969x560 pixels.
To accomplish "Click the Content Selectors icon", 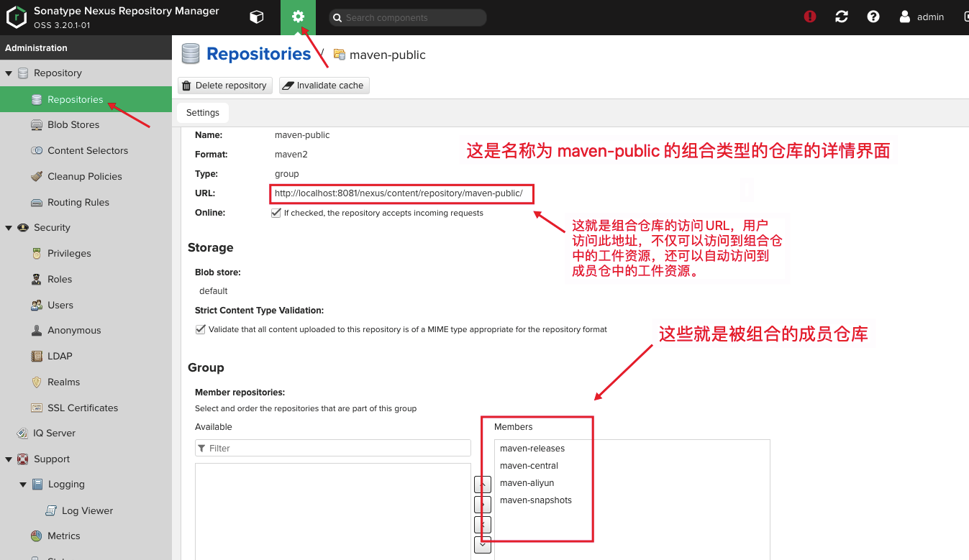I will coord(37,150).
